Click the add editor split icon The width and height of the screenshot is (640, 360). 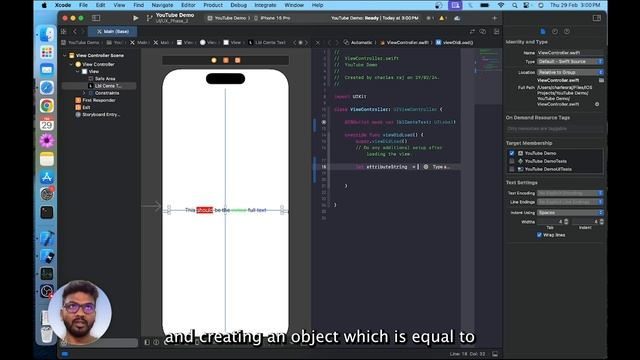[496, 31]
